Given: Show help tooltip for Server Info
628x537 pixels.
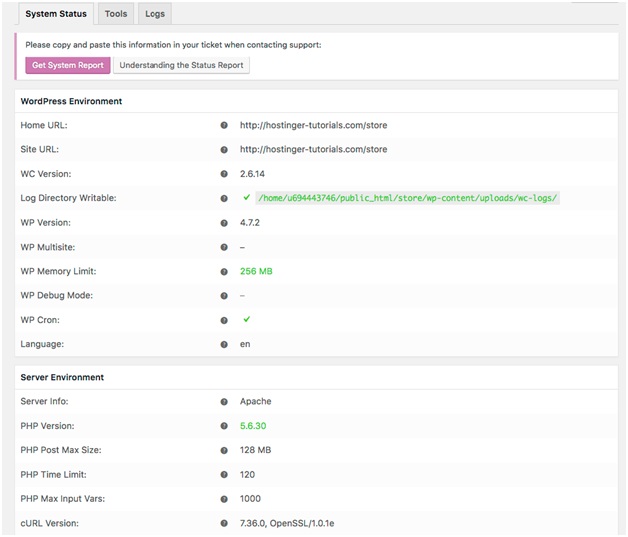Looking at the screenshot, I should (x=224, y=402).
